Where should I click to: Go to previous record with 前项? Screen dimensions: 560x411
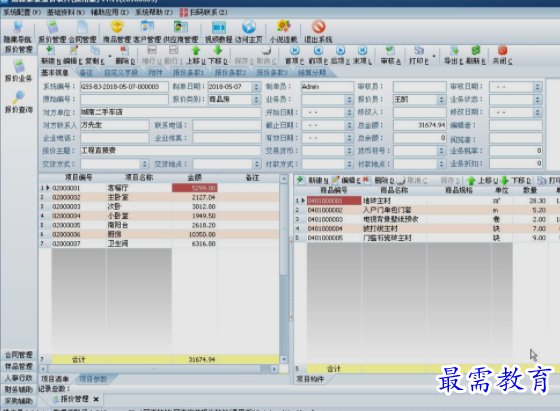point(319,55)
